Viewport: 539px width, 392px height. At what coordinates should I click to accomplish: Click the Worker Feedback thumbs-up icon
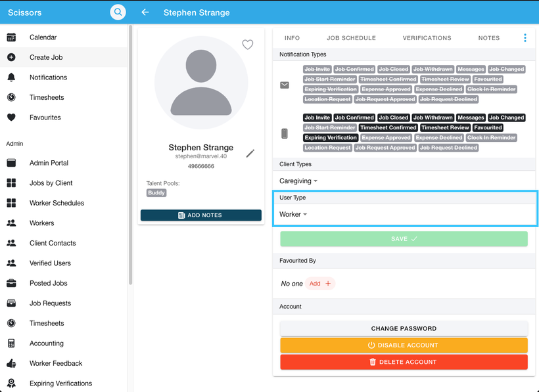11,363
